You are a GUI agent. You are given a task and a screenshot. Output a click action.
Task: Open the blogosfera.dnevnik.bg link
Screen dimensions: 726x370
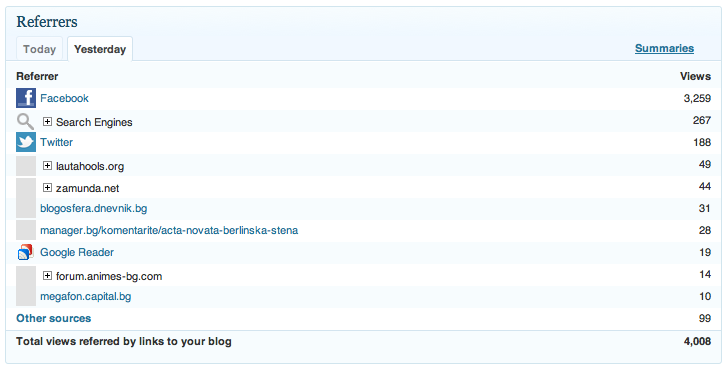click(x=94, y=208)
